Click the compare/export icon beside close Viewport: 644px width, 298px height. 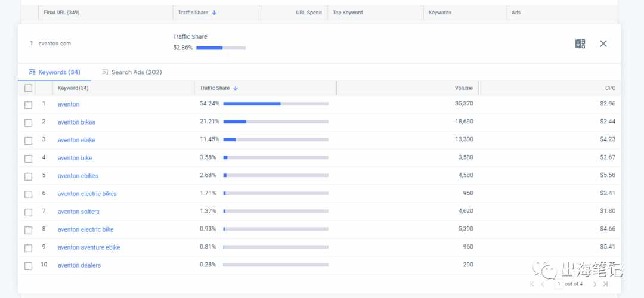pos(580,44)
